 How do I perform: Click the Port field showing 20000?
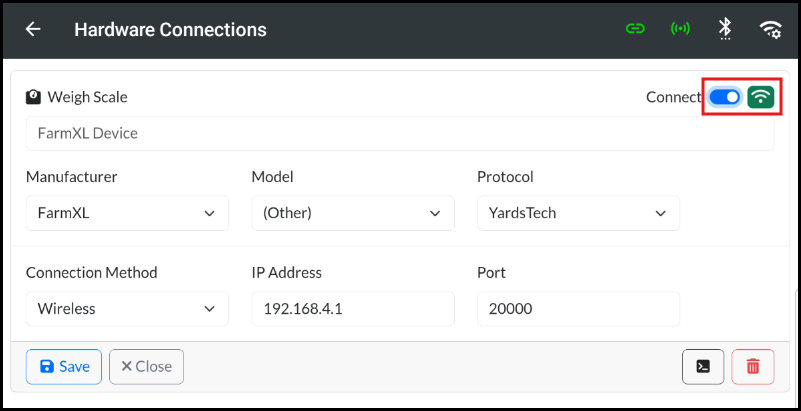pyautogui.click(x=578, y=308)
